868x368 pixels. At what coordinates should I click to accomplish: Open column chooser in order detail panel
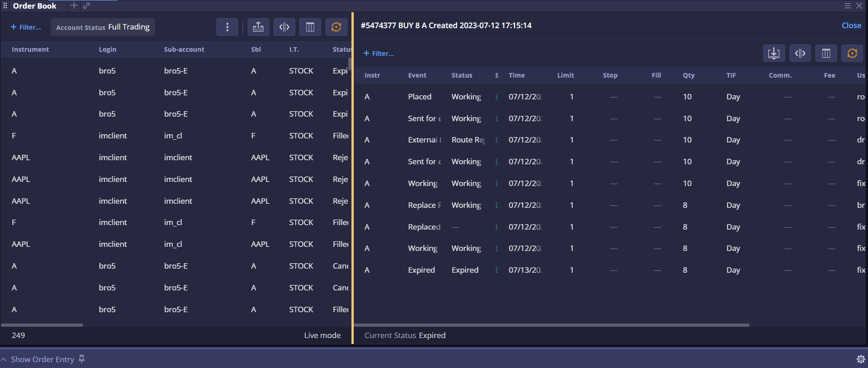(826, 54)
